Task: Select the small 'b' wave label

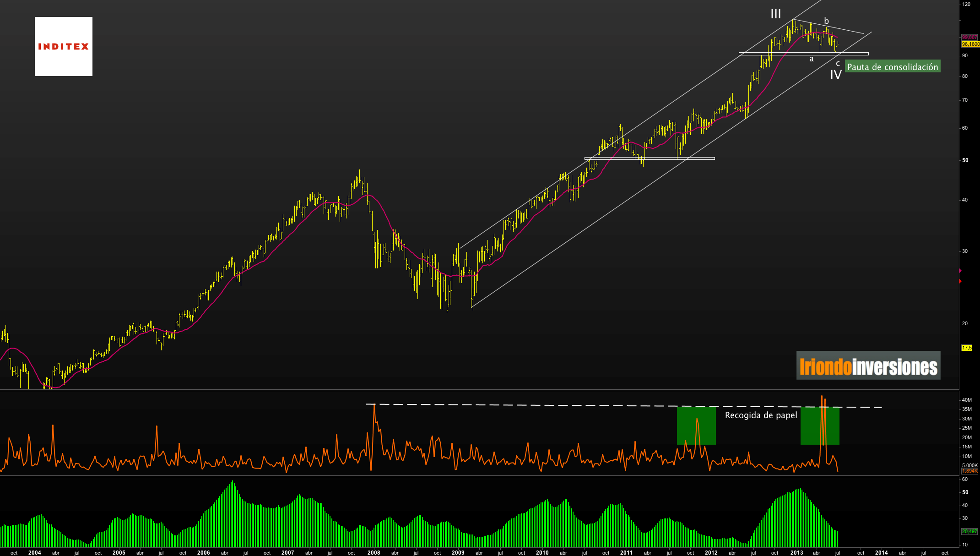Action: click(826, 21)
